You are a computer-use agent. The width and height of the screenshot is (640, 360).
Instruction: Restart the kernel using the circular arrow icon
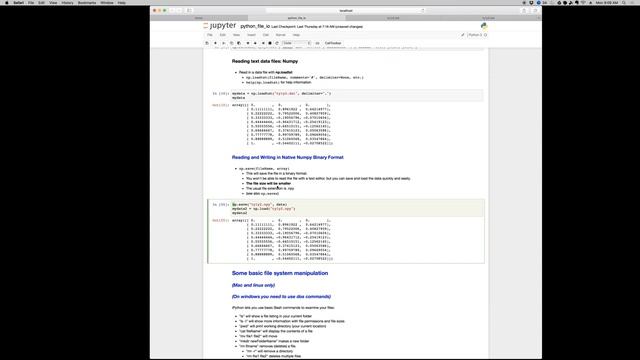[277, 43]
